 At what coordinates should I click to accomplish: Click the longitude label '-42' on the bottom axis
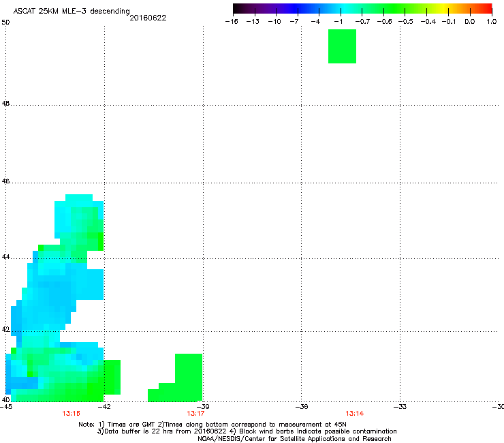104,407
